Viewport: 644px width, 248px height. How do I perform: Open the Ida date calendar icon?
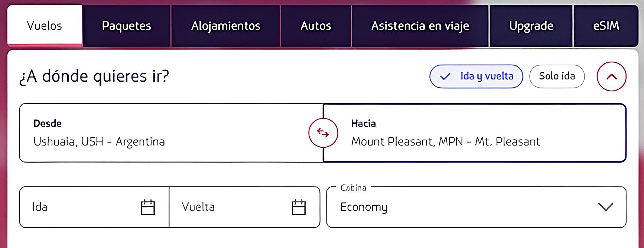click(148, 207)
